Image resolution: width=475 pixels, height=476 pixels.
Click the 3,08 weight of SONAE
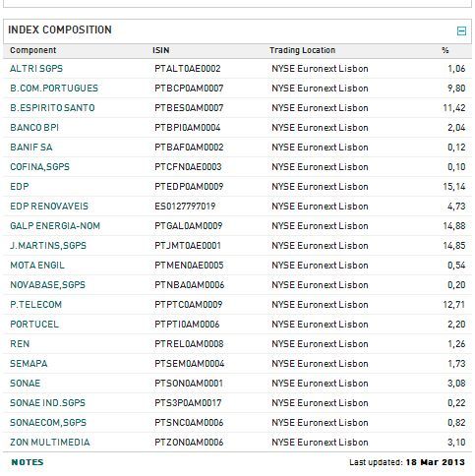coord(456,384)
